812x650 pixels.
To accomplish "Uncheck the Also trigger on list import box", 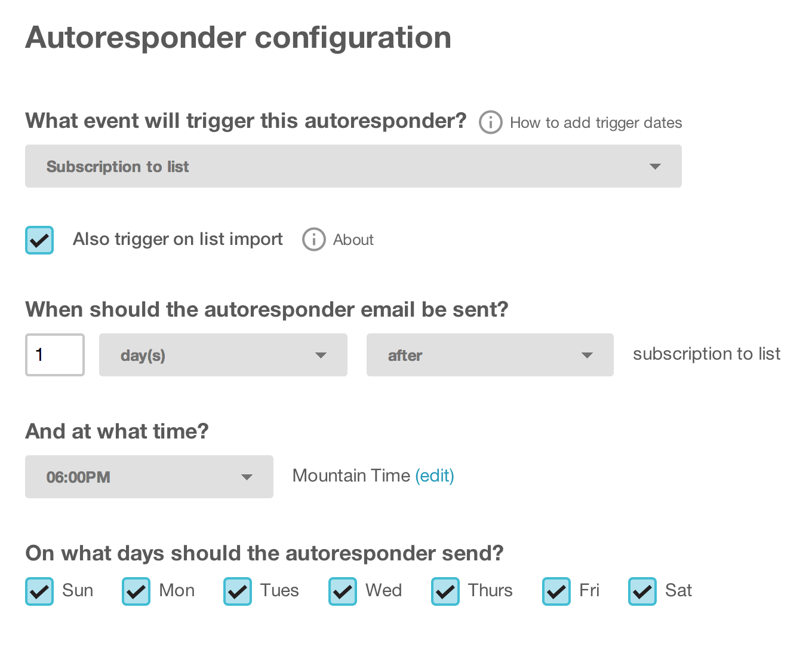I will click(39, 240).
